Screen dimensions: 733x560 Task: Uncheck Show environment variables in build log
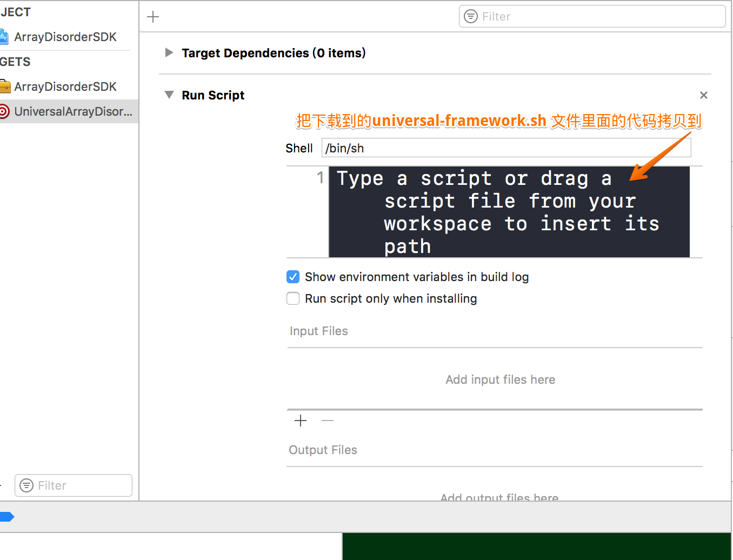(293, 277)
